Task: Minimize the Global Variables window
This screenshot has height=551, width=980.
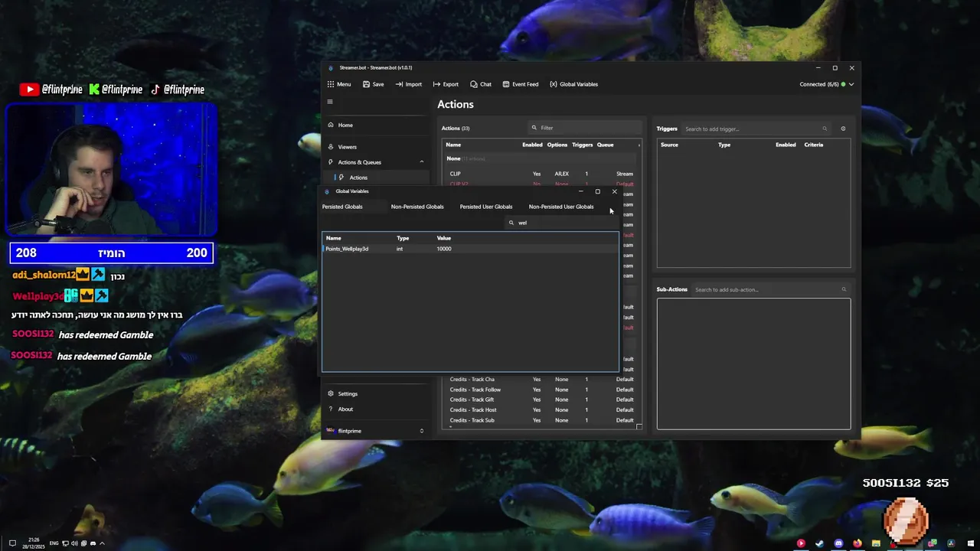Action: [x=580, y=191]
